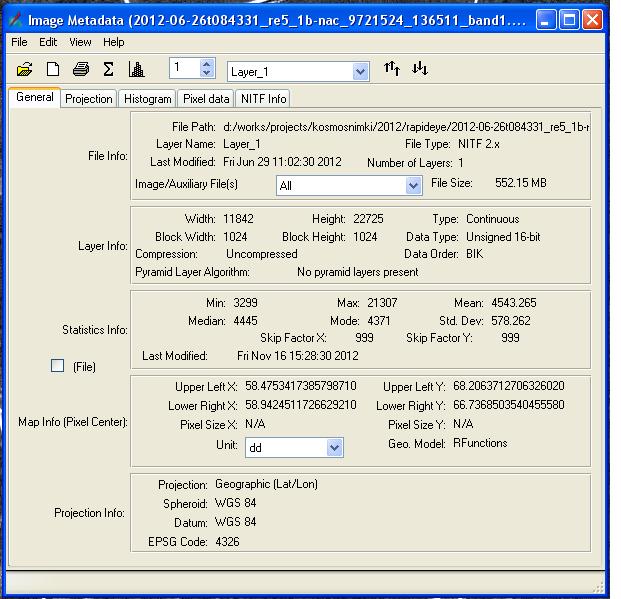
Task: Click the histogram pyramid layers icon
Action: click(x=136, y=69)
